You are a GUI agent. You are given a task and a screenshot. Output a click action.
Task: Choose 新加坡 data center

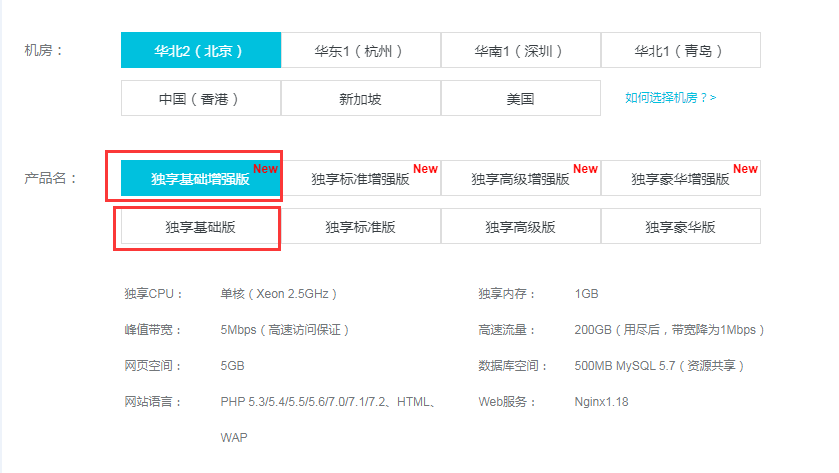point(361,98)
